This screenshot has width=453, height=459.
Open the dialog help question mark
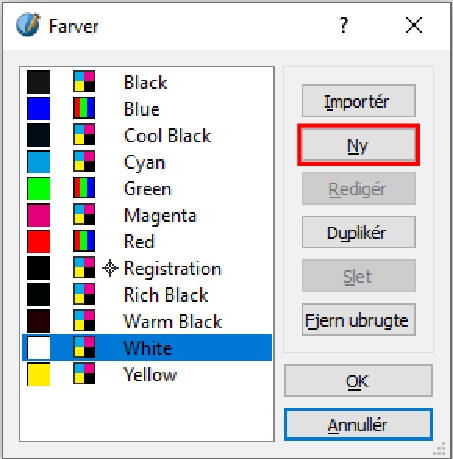[x=343, y=25]
